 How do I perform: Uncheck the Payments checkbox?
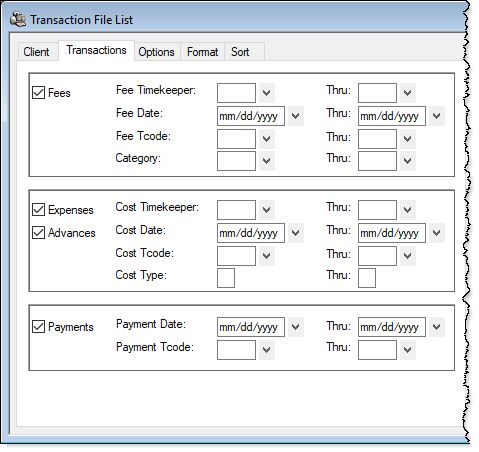tap(38, 326)
